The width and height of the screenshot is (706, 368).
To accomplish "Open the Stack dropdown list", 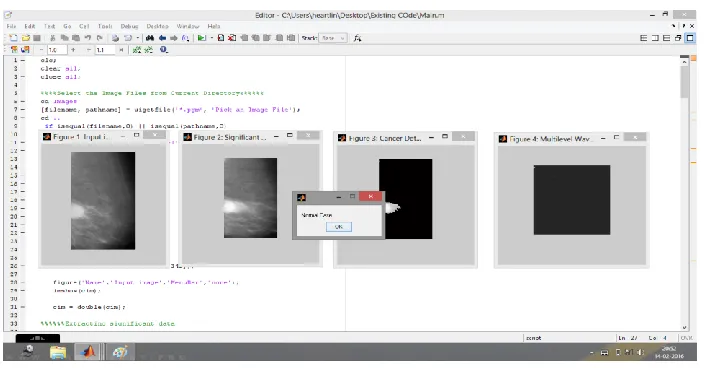I will click(x=333, y=38).
